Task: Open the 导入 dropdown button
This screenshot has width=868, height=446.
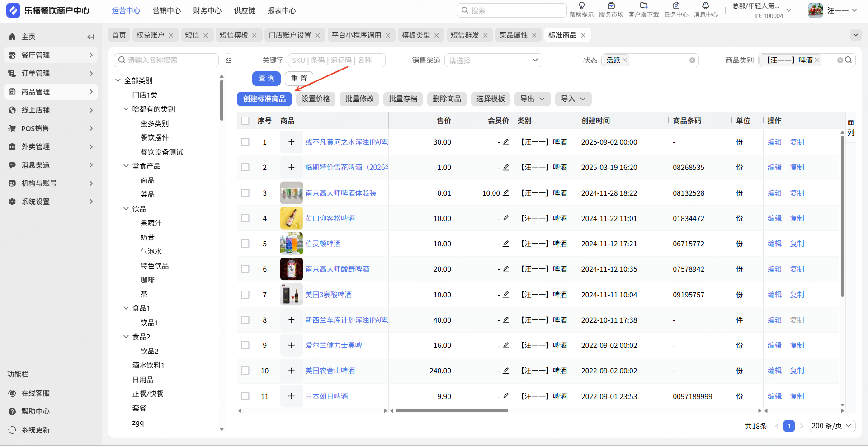Action: click(573, 99)
